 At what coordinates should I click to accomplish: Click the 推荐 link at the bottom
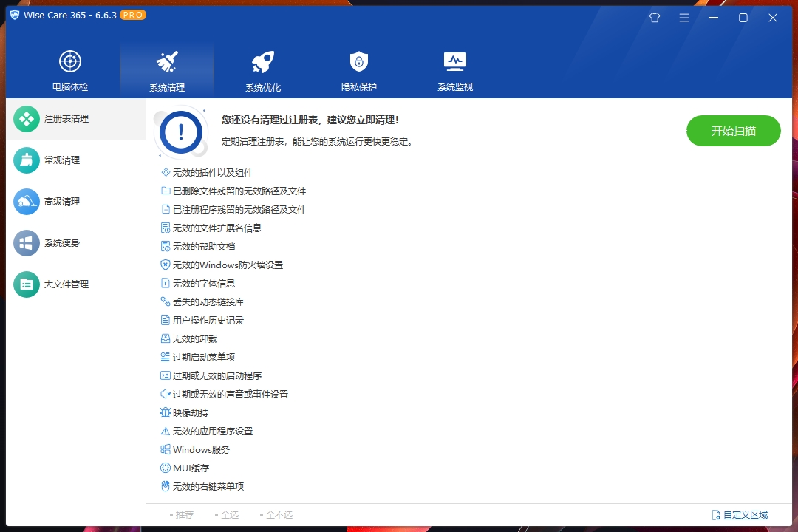tap(184, 515)
